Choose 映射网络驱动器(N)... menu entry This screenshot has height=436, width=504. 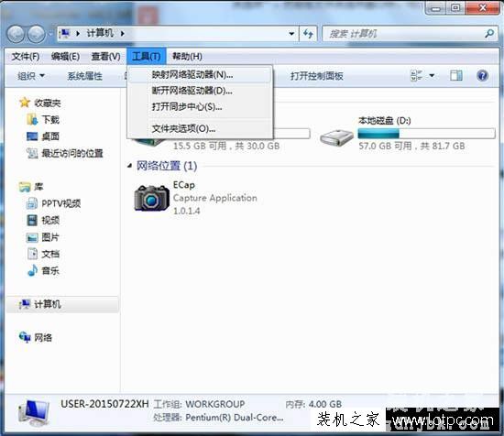(200, 75)
